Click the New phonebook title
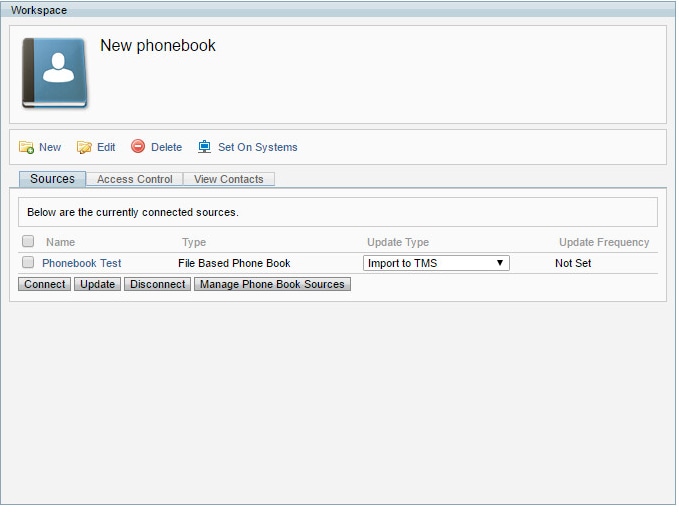 point(158,45)
